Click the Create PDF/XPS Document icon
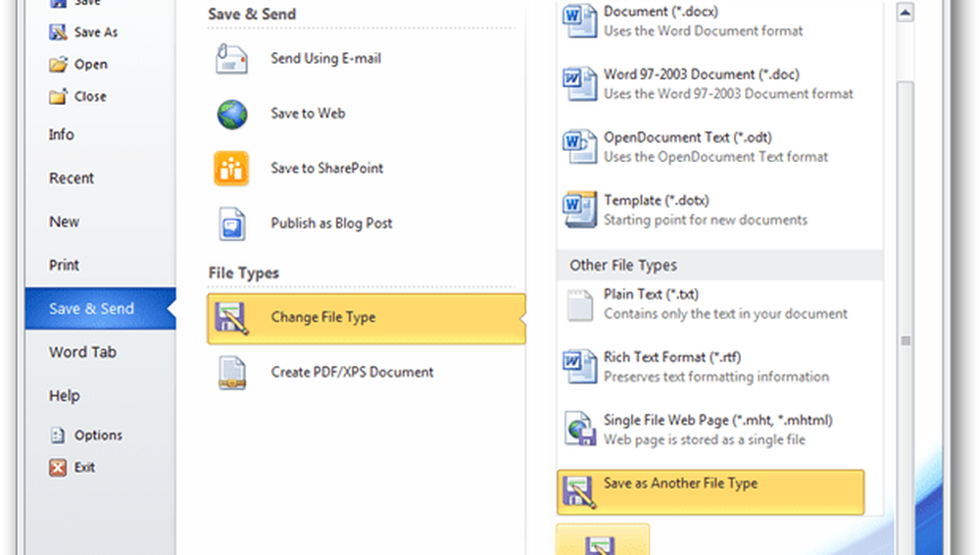 pos(232,373)
